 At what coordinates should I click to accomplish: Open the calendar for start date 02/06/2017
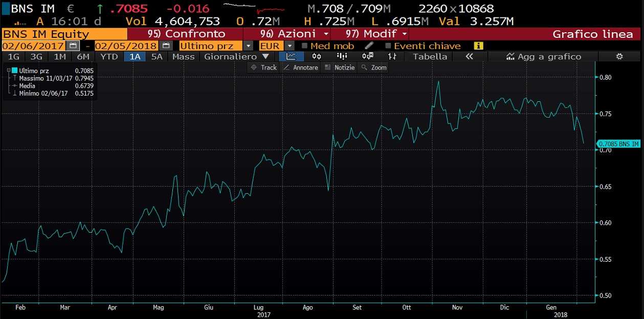[x=74, y=46]
